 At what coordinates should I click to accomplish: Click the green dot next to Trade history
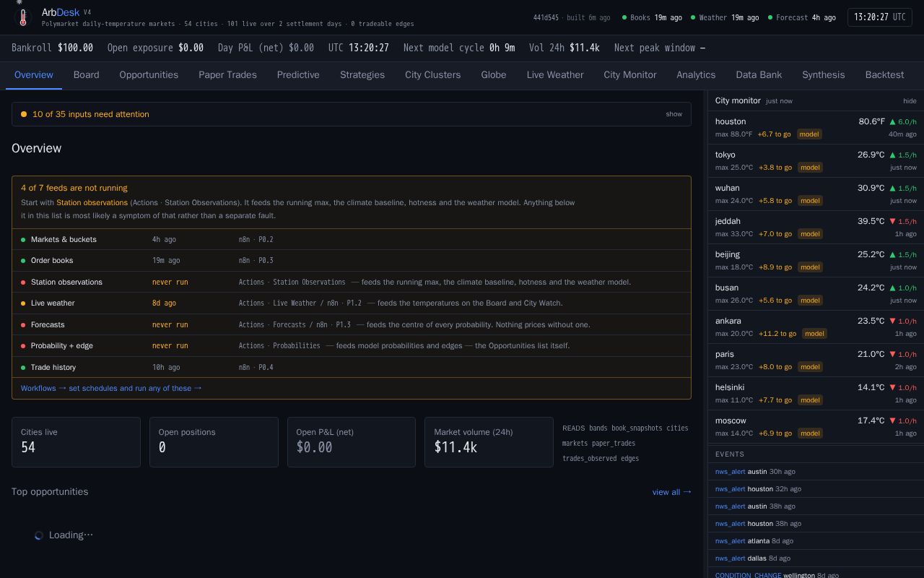pos(23,368)
